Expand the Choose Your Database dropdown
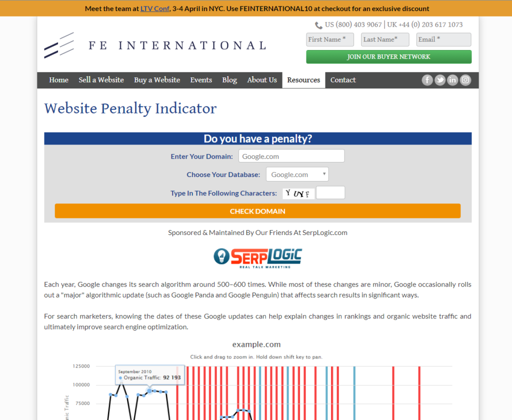Viewport: 512px width, 420px height. (297, 174)
